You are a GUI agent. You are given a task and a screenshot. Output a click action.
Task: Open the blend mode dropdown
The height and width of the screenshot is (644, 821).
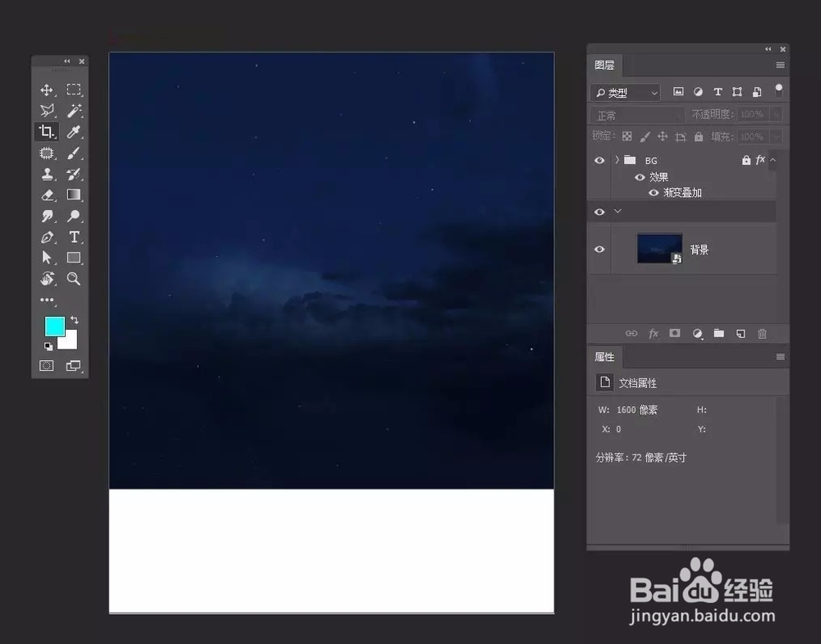click(x=636, y=115)
